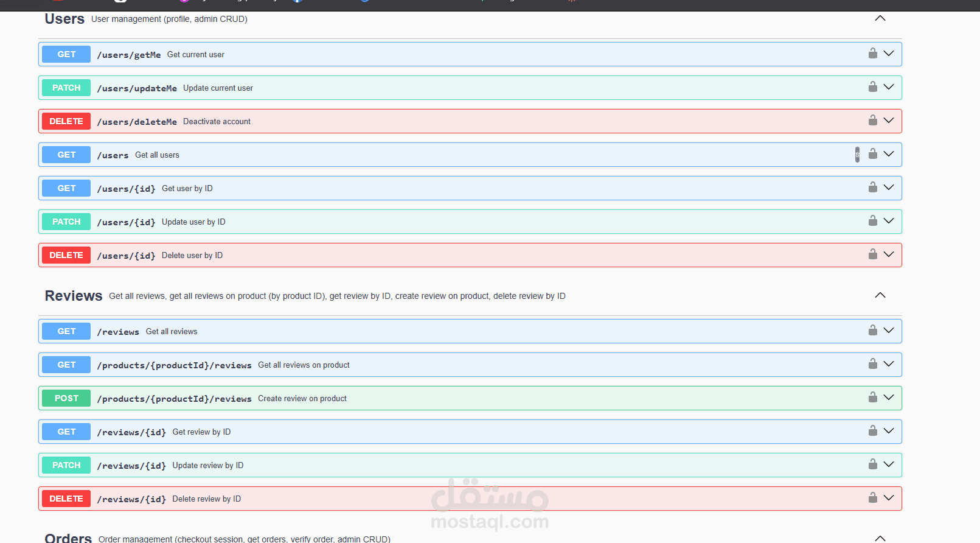The width and height of the screenshot is (980, 543).
Task: Click the /users/updateMe path text
Action: (137, 88)
